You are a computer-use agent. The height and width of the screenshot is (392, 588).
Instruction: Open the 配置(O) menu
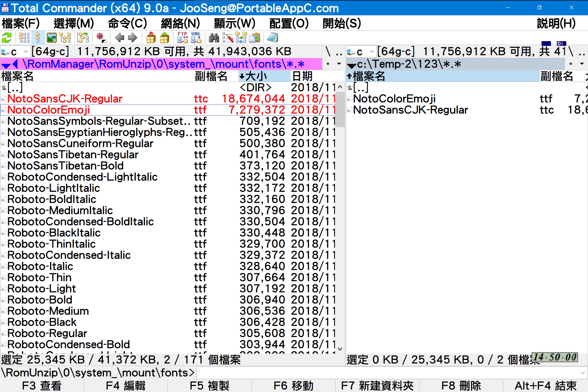tap(289, 24)
